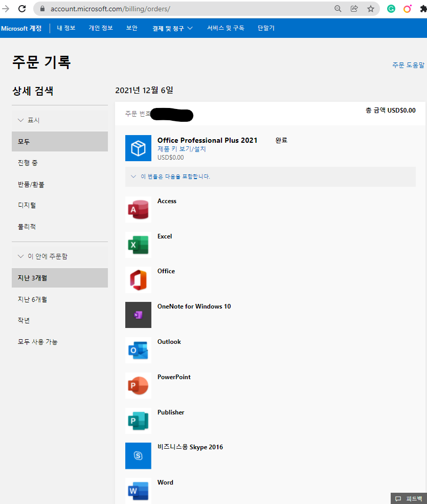Screen dimensions: 427x504
Task: Select the 지난 3개월 time range
Action: 60,278
